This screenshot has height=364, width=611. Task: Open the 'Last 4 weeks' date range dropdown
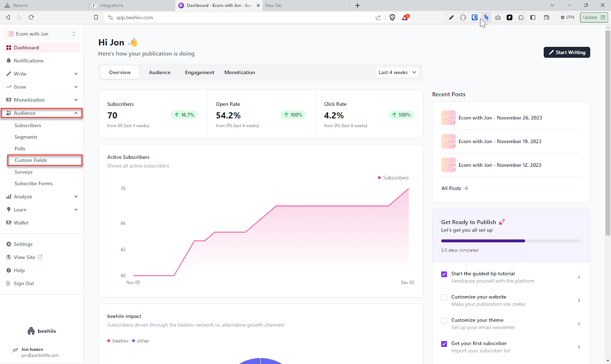(397, 72)
